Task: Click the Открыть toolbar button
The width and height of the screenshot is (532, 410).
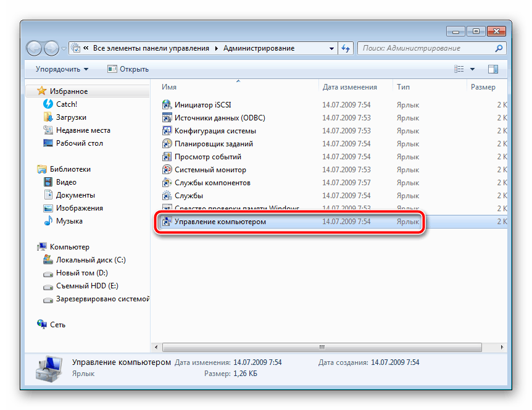Action: click(128, 69)
